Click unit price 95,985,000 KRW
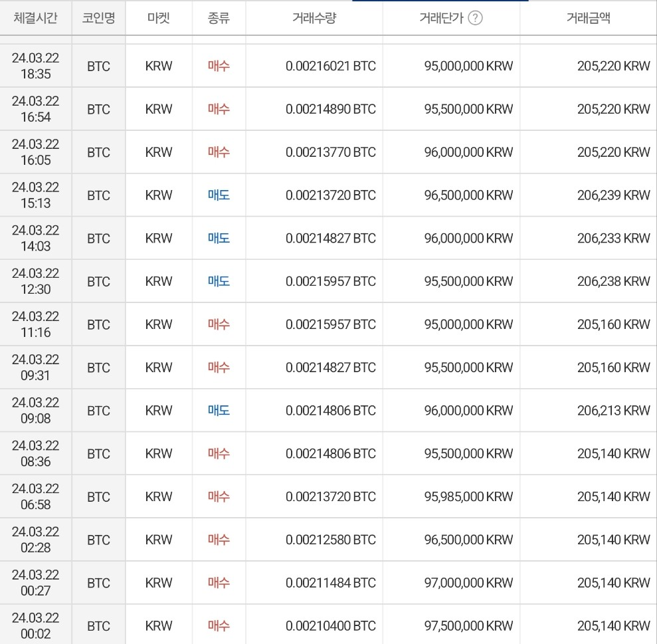 tap(468, 496)
